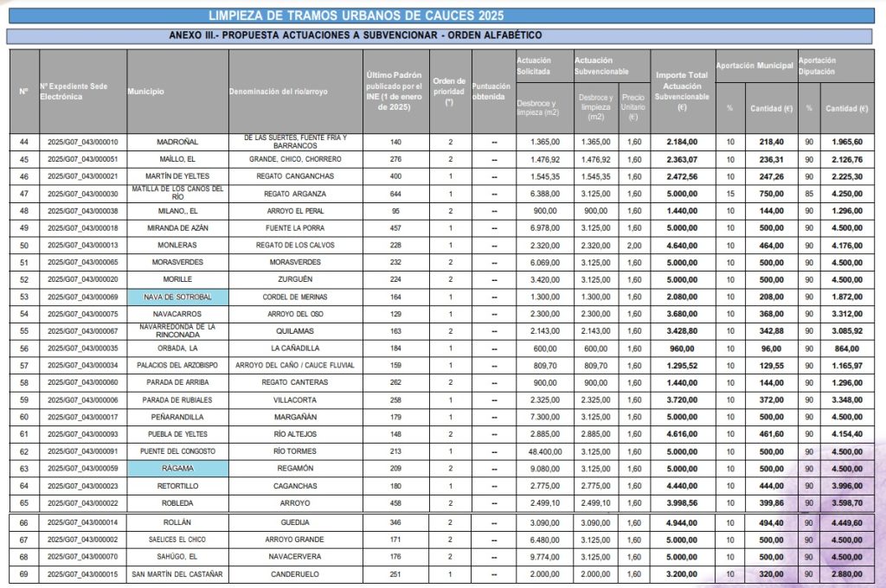Click the Orden de prioridad header
This screenshot has width=886, height=588.
449,92
